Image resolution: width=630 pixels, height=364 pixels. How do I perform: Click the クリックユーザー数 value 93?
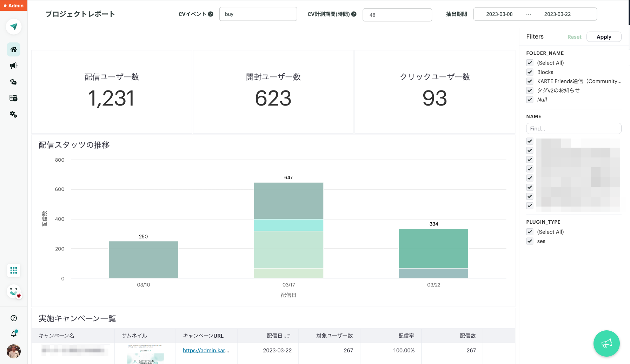(435, 98)
